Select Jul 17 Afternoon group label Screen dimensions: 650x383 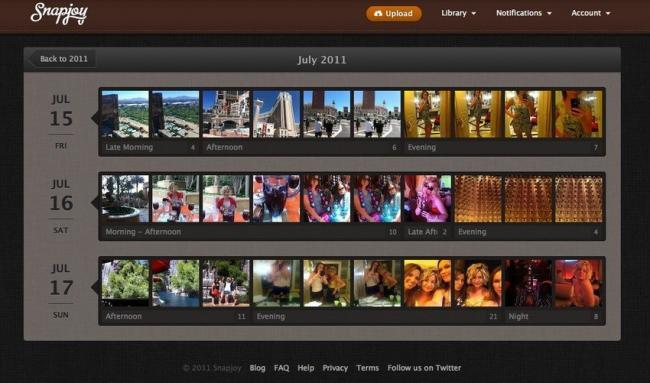[x=124, y=316]
